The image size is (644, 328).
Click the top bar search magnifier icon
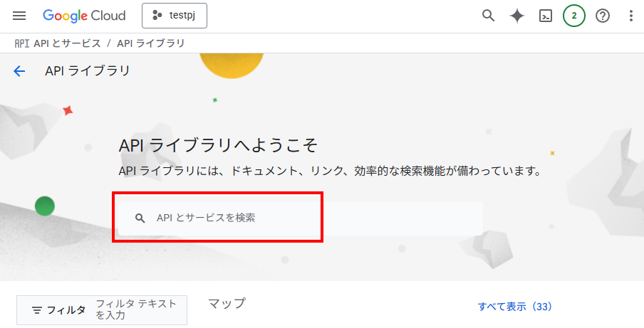pyautogui.click(x=488, y=16)
